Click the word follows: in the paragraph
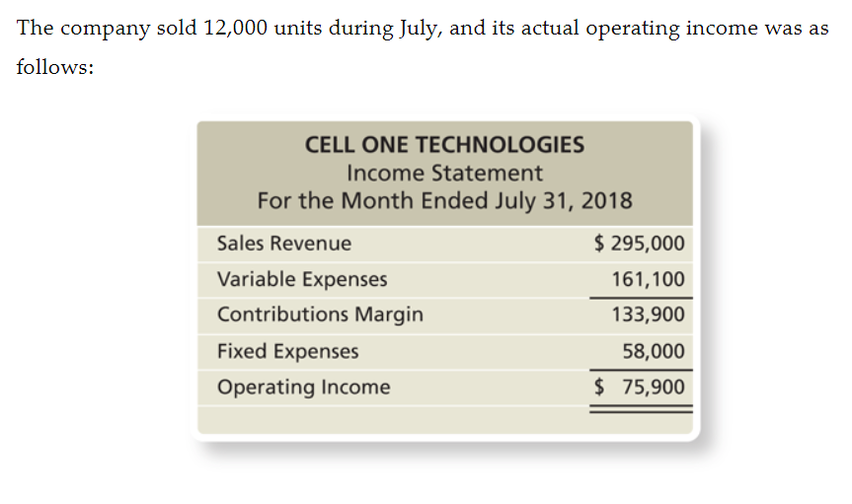This screenshot has height=504, width=852. (55, 67)
